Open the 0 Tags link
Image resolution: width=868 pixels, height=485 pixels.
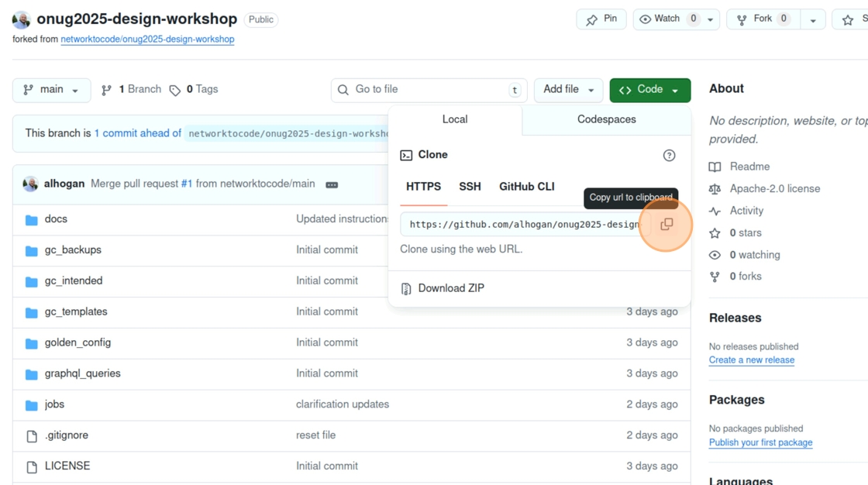[x=194, y=90]
